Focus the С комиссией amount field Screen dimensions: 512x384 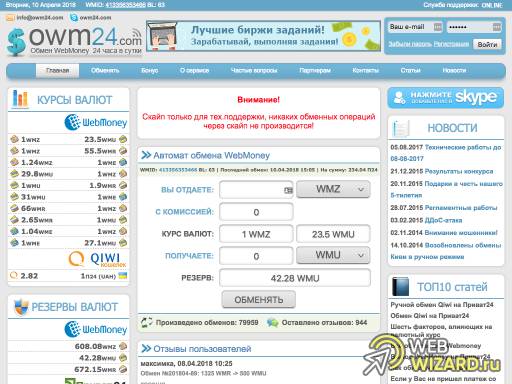(256, 212)
